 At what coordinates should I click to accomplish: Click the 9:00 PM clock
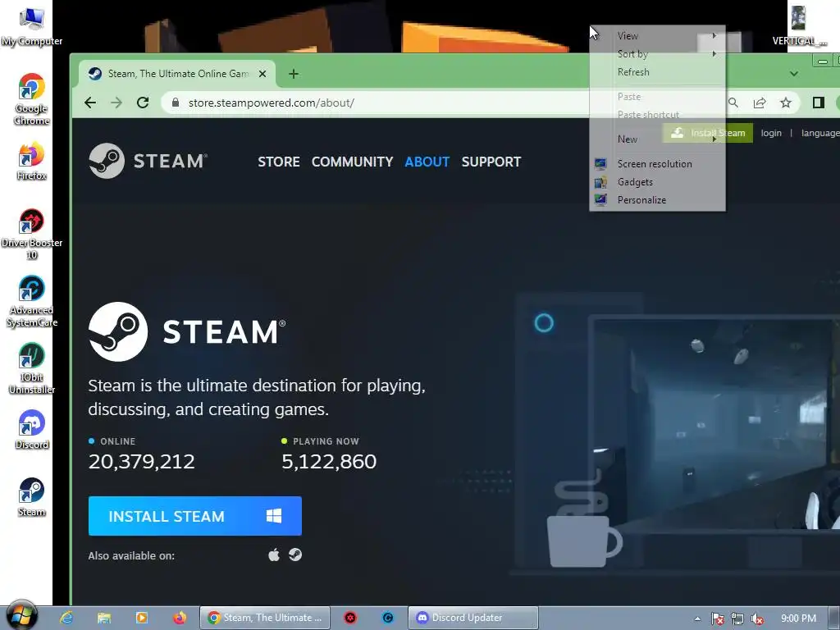pyautogui.click(x=798, y=619)
